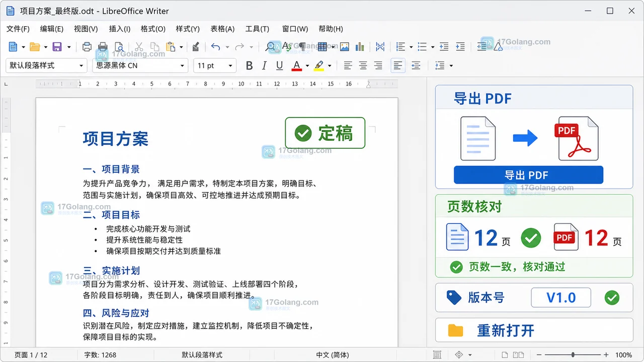Screen dimensions: 644x362
Task: Open the 格式(O) menu
Action: tap(153, 29)
